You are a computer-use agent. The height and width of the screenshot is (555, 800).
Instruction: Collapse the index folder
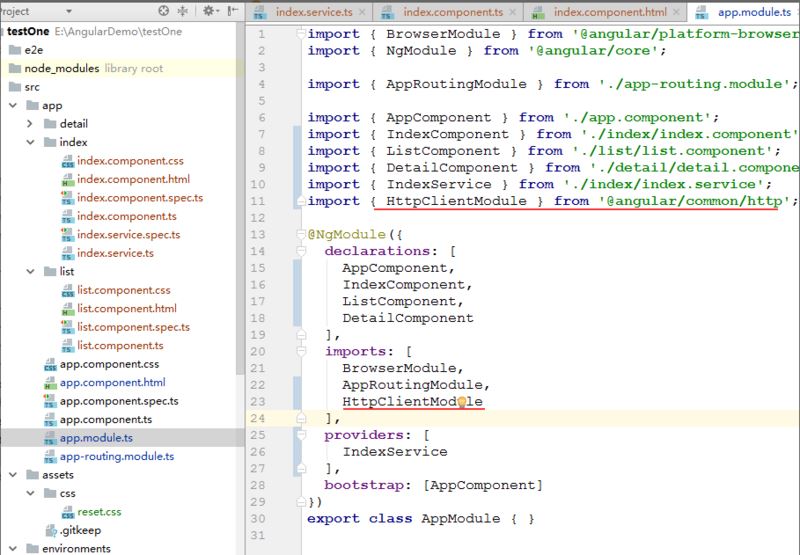point(31,143)
